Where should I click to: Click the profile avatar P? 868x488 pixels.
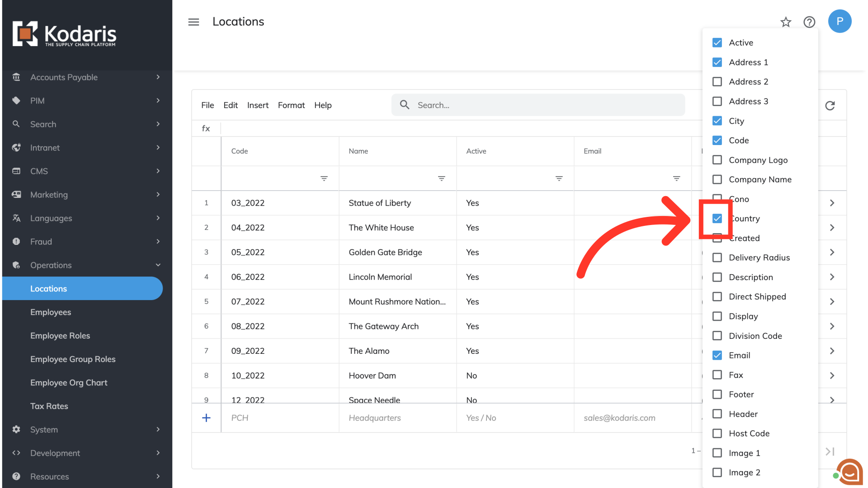click(x=840, y=21)
